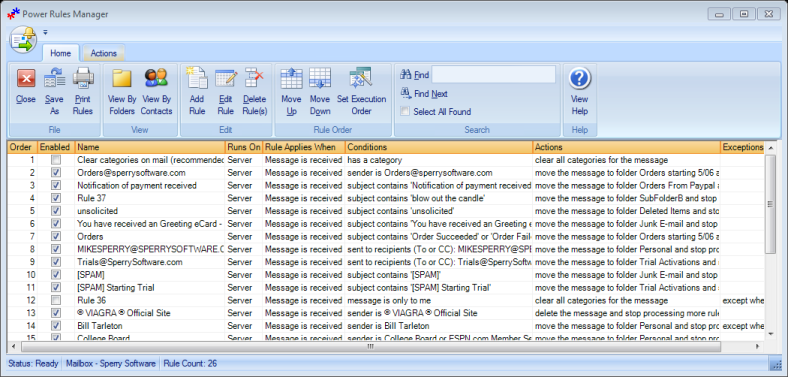Switch to the Actions ribbon tab
Viewport: 788px width, 377px height.
104,53
